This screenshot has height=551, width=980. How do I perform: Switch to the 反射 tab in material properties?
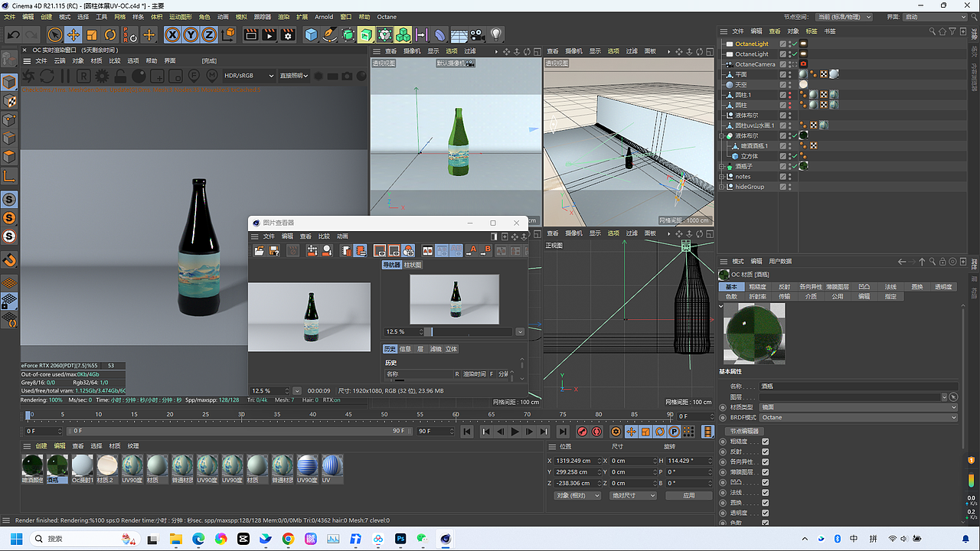[786, 287]
